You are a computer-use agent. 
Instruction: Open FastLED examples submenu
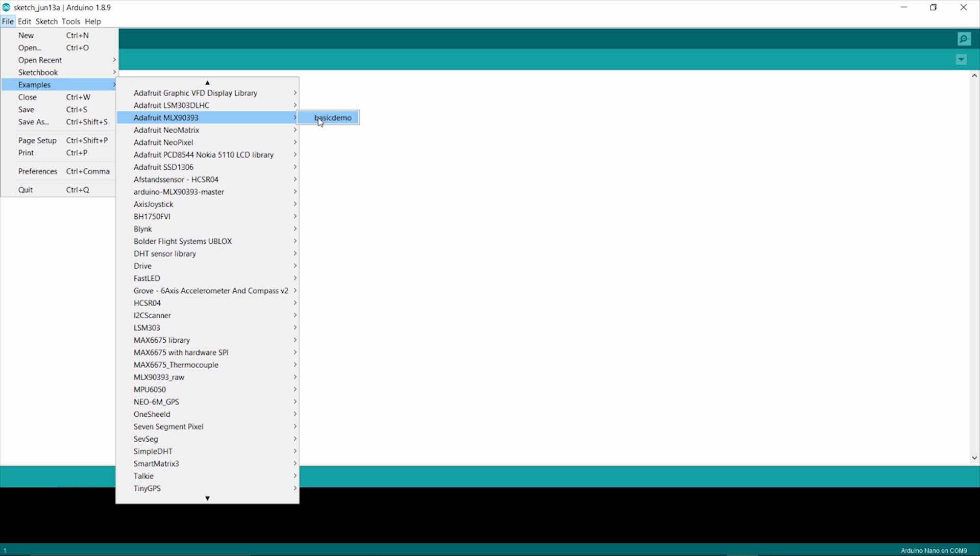point(208,279)
